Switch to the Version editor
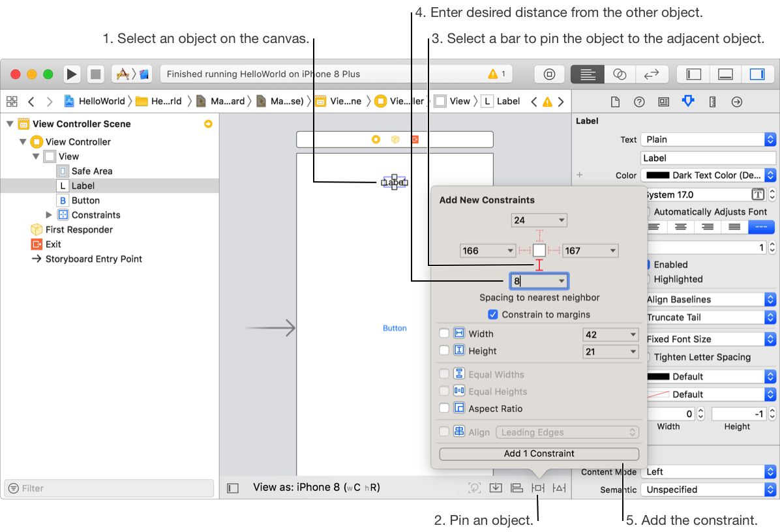780x532 pixels. 651,74
